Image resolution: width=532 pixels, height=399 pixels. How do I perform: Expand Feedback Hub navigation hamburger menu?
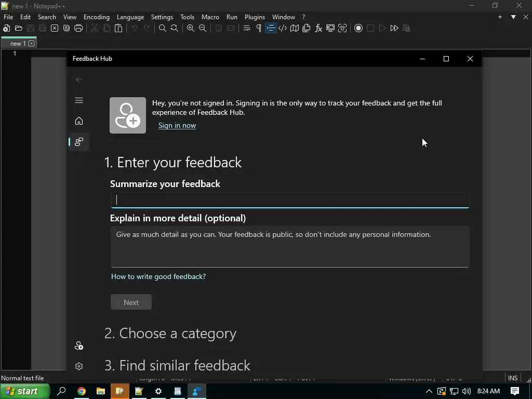click(79, 100)
